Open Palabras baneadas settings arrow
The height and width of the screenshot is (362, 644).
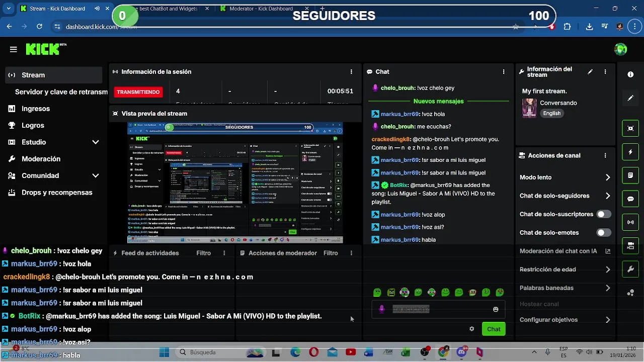click(x=608, y=288)
